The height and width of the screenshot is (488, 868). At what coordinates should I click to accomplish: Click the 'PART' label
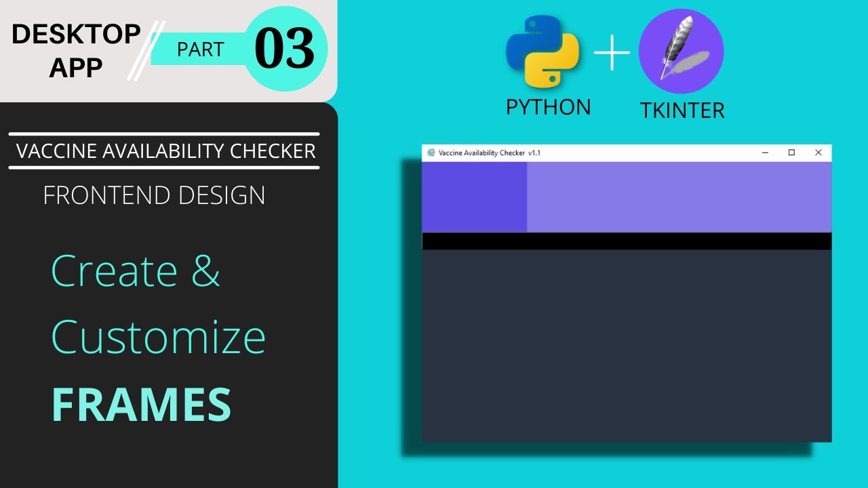(201, 49)
